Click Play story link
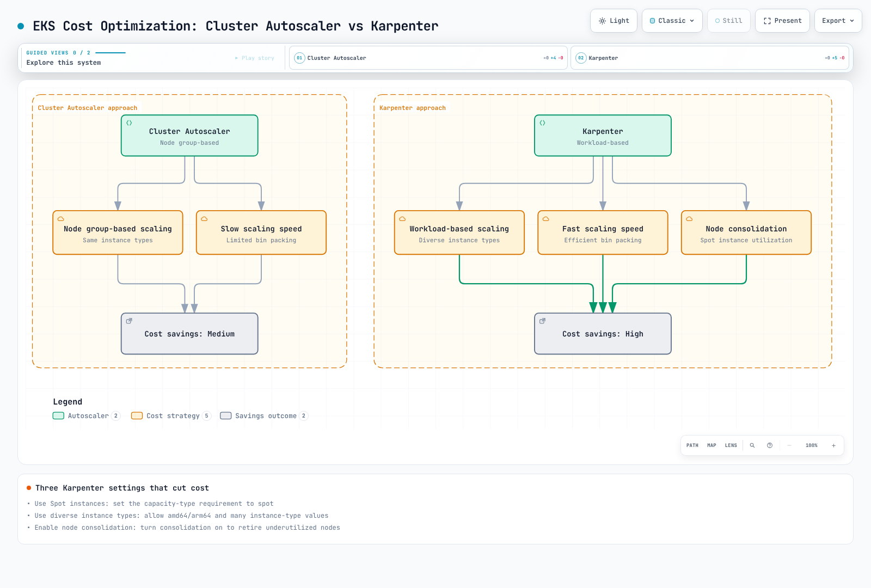The image size is (871, 588). (255, 58)
